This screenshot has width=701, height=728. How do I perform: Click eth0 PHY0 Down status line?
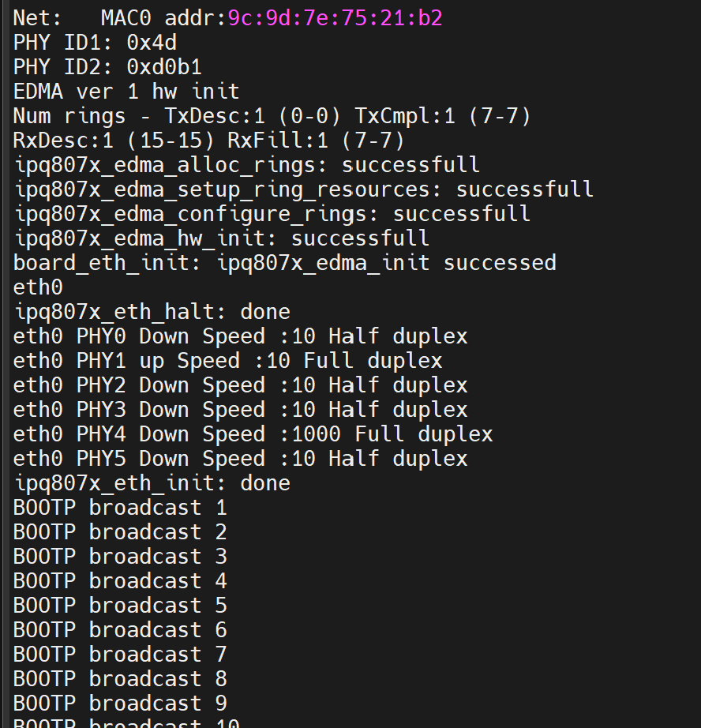tap(240, 336)
